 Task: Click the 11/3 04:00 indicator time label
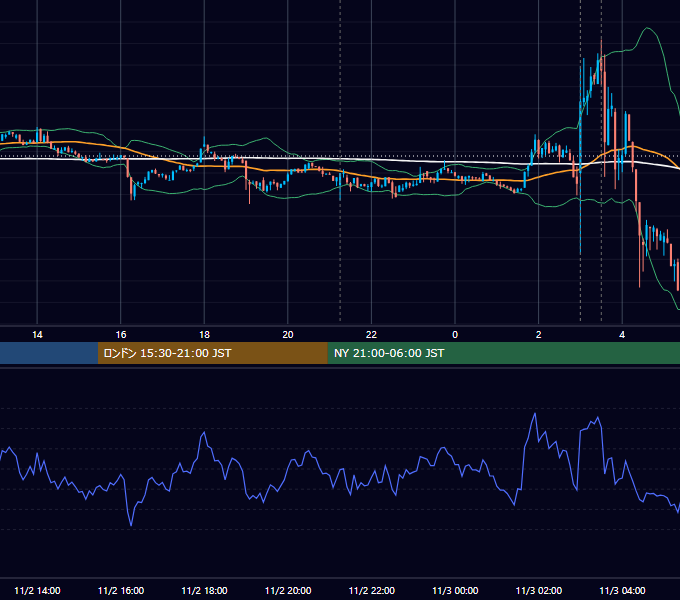tap(622, 590)
